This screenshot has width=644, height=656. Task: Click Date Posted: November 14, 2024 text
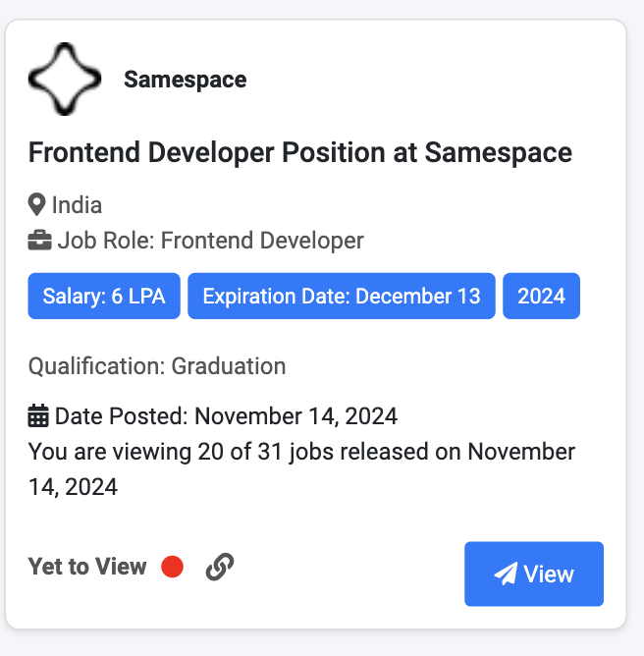(x=226, y=416)
